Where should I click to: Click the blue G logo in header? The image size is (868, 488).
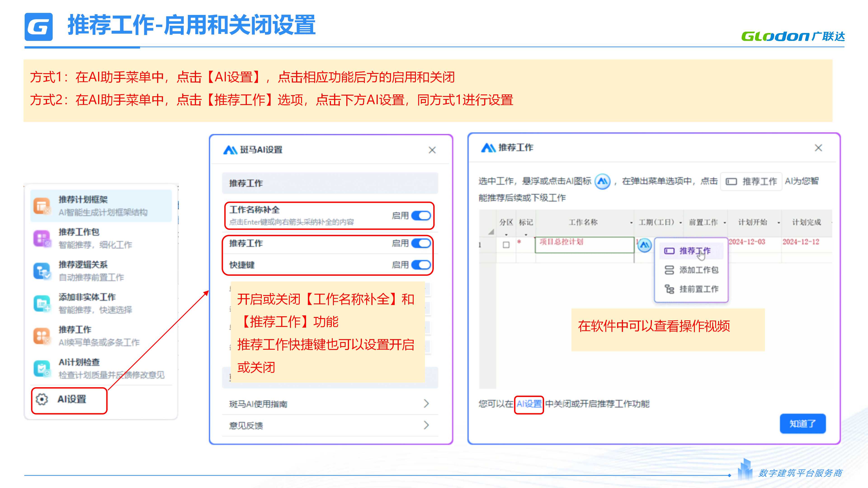[x=39, y=27]
